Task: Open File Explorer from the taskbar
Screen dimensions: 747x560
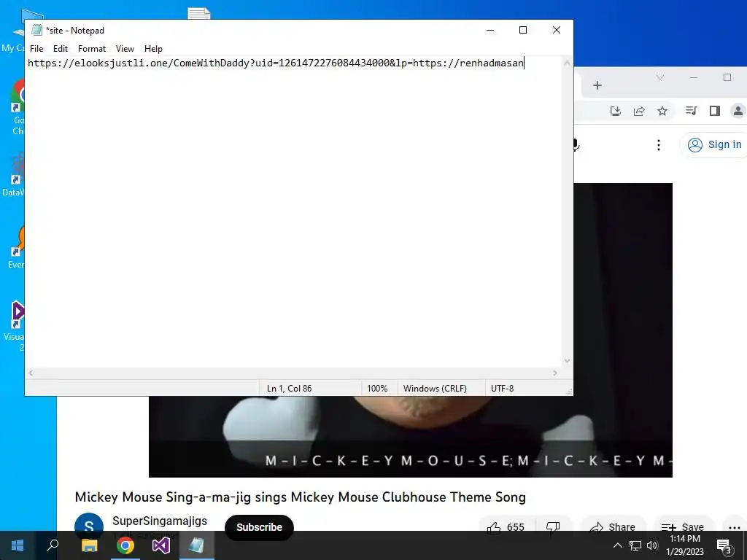Action: [89, 545]
